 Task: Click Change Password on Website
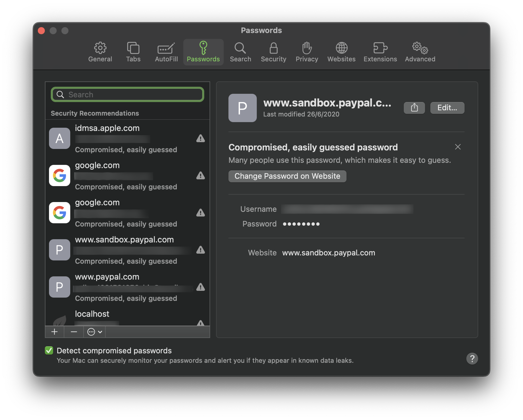tap(287, 176)
